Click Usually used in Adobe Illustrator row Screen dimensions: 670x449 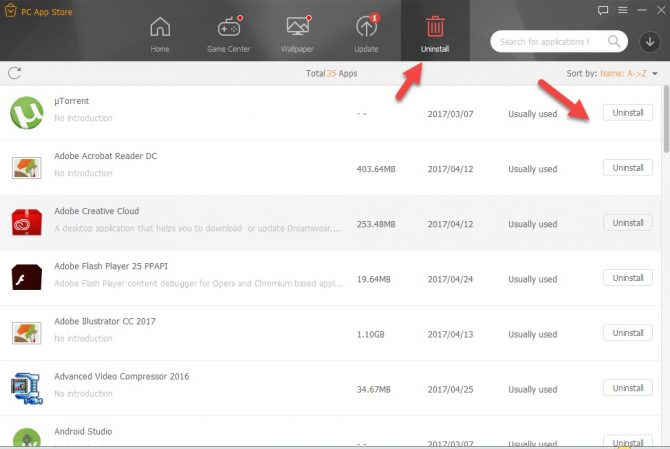pyautogui.click(x=533, y=335)
